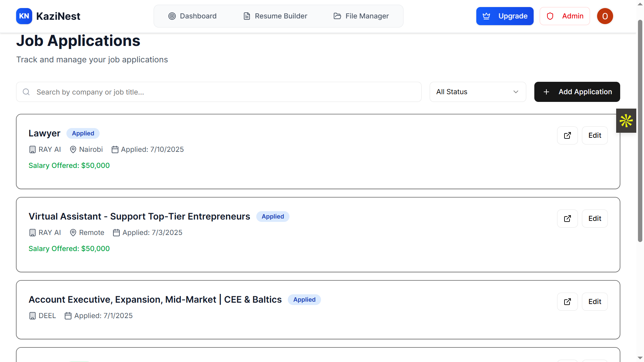Open external link for Account Executive application
644x362 pixels.
click(567, 302)
